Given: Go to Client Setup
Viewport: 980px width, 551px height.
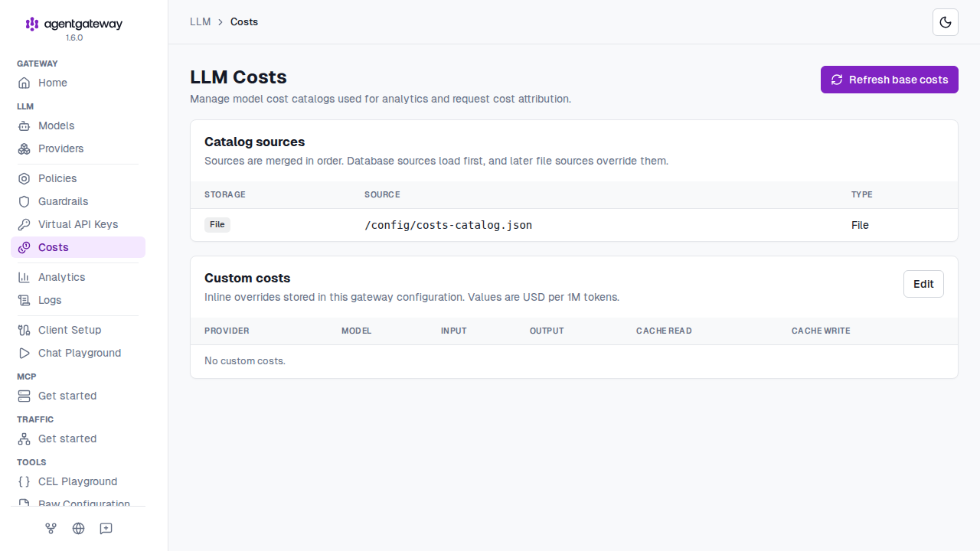Looking at the screenshot, I should tap(78, 330).
